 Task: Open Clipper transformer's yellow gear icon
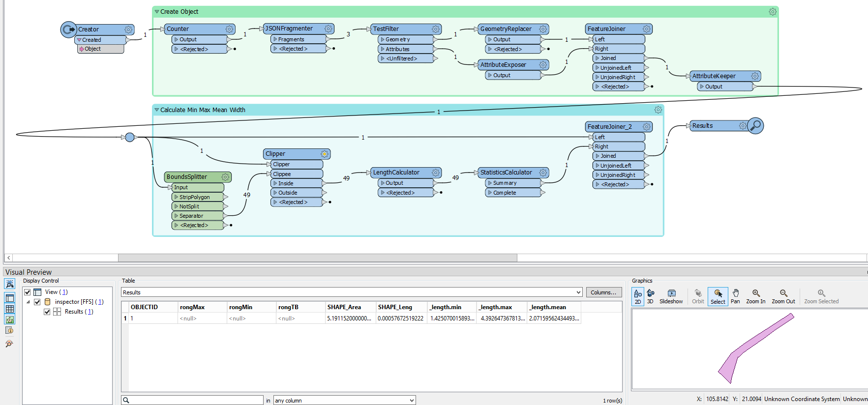pyautogui.click(x=325, y=154)
